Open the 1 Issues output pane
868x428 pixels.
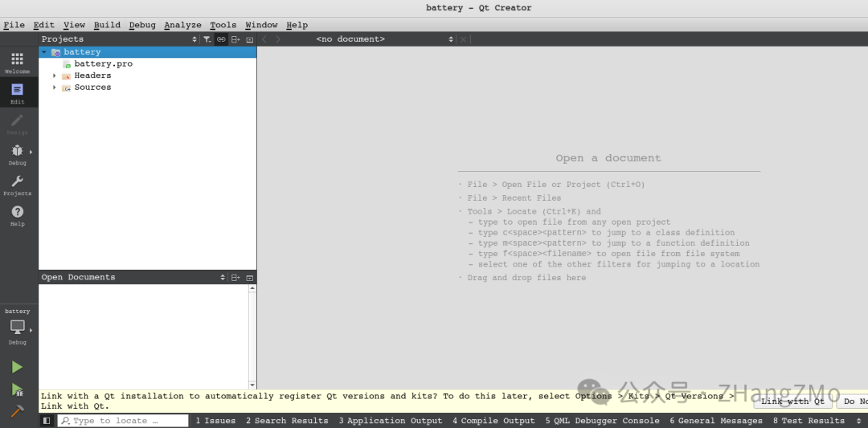(x=215, y=421)
